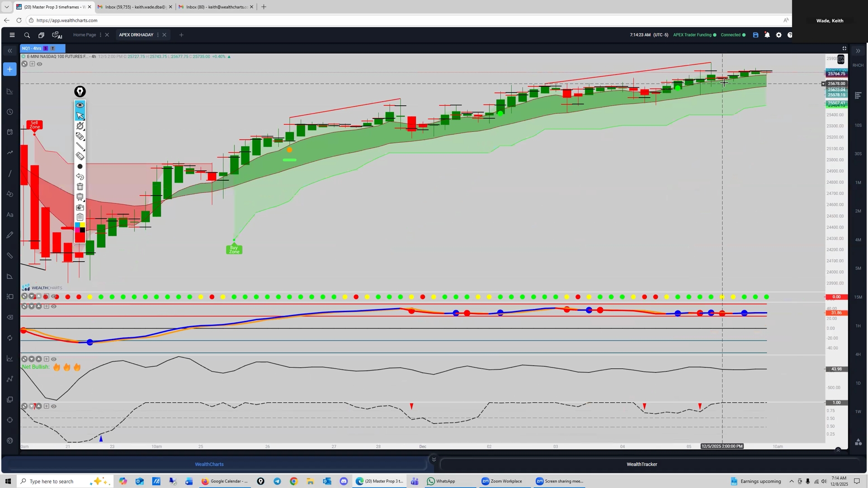Expand the bottom panel chevron near WealthCharts
This screenshot has width=868, height=488.
pos(434,460)
